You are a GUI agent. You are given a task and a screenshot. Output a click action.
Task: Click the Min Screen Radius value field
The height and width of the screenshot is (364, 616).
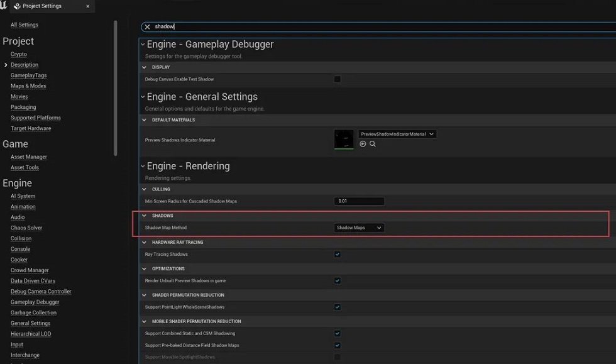(x=359, y=201)
